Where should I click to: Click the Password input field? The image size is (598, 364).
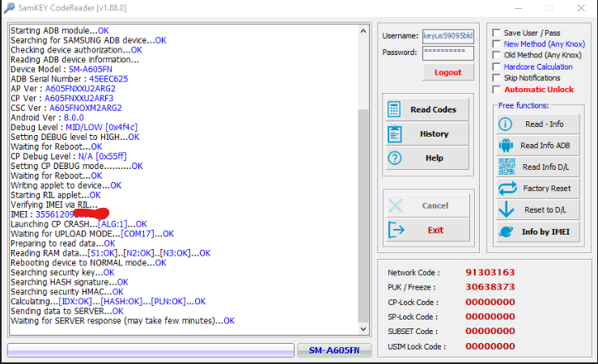[x=448, y=53]
